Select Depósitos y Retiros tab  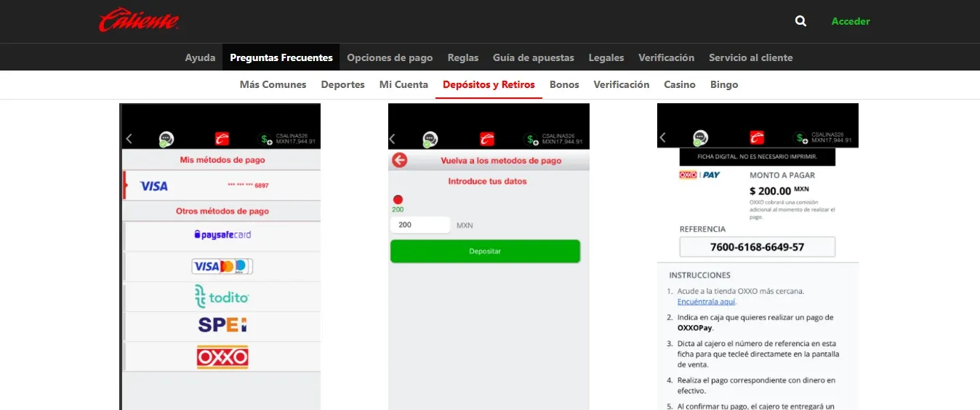(489, 84)
